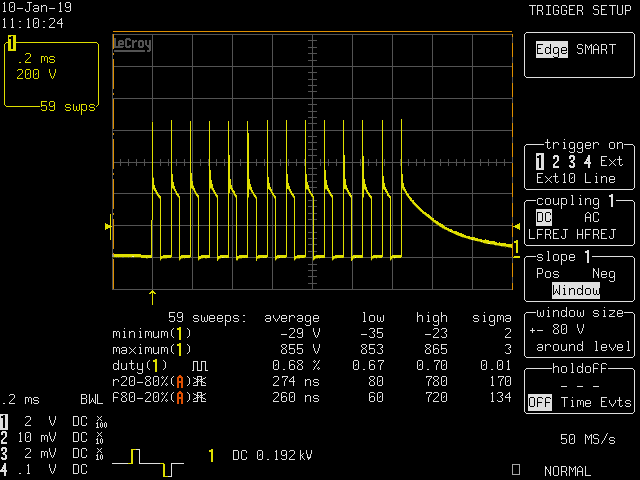
Task: Click the duty(1) measurement row label
Action: (140, 366)
